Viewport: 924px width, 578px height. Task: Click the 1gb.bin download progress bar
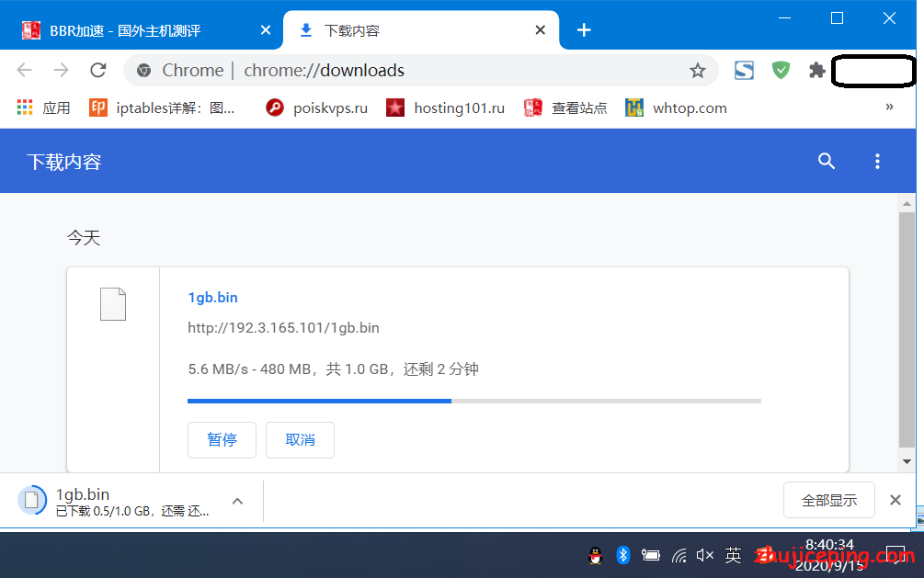click(x=474, y=401)
